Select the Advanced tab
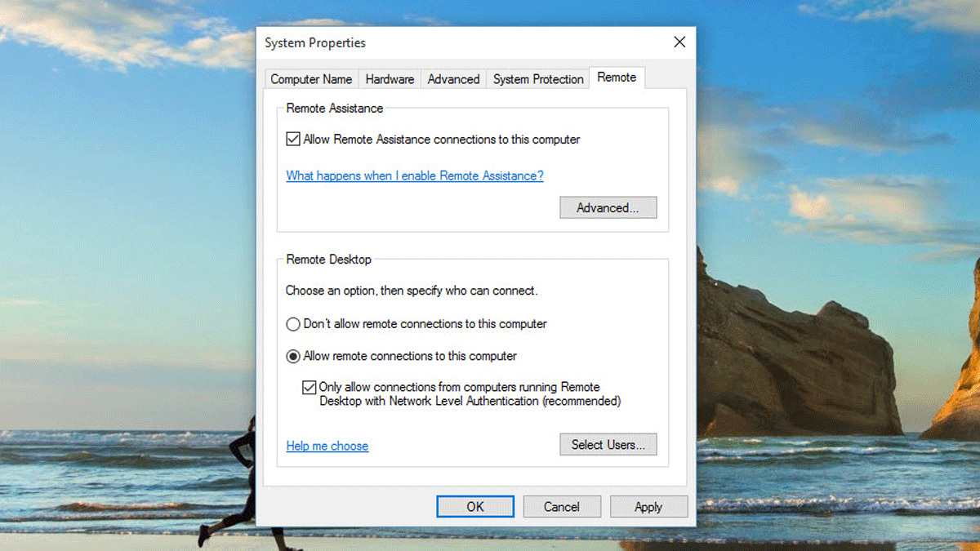The height and width of the screenshot is (551, 980). tap(453, 78)
